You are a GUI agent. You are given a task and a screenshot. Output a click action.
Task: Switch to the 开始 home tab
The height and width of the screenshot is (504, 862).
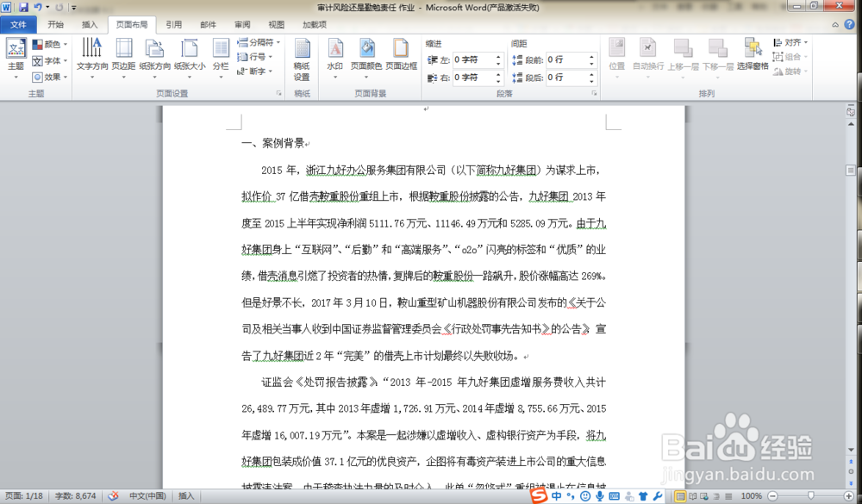tap(55, 25)
